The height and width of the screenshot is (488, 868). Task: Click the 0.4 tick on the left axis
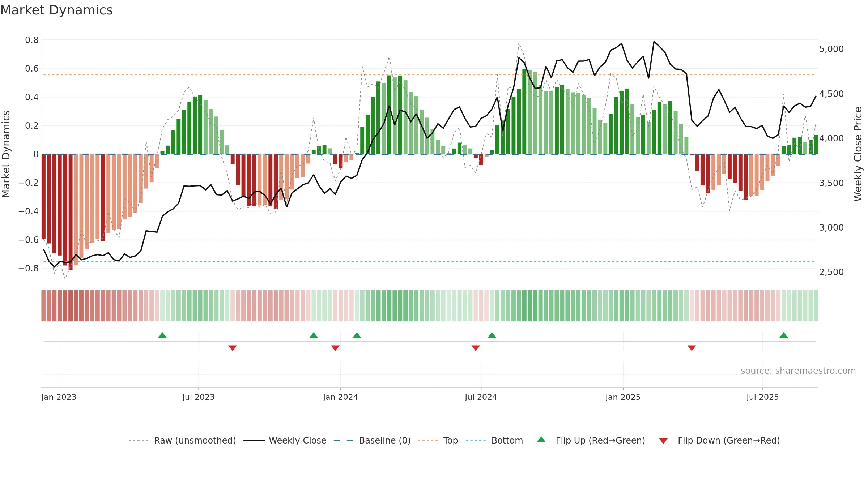32,97
